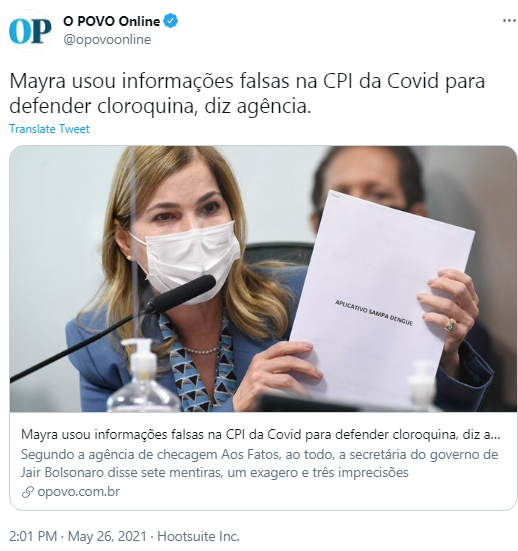Open the tweet's three-dot more options menu
The image size is (518, 551).
(x=509, y=21)
